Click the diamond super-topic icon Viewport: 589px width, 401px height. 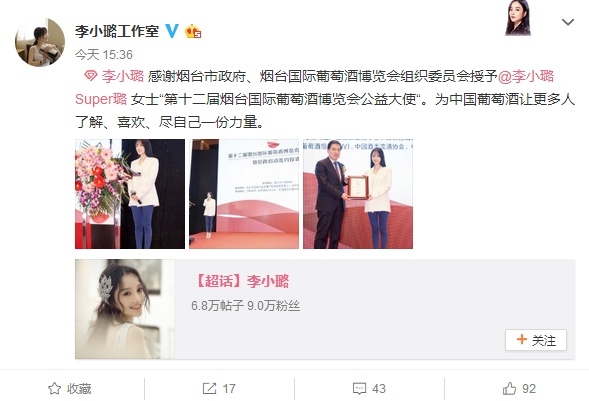pos(91,77)
